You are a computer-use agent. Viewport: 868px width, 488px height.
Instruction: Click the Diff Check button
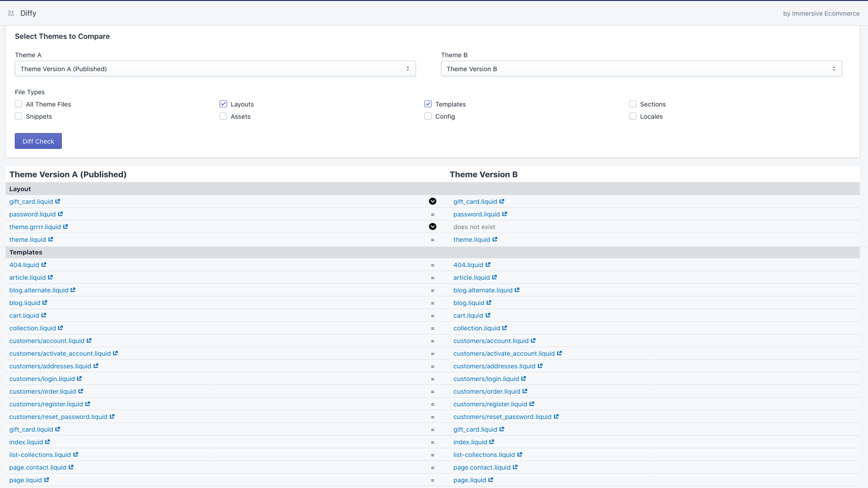click(x=38, y=141)
